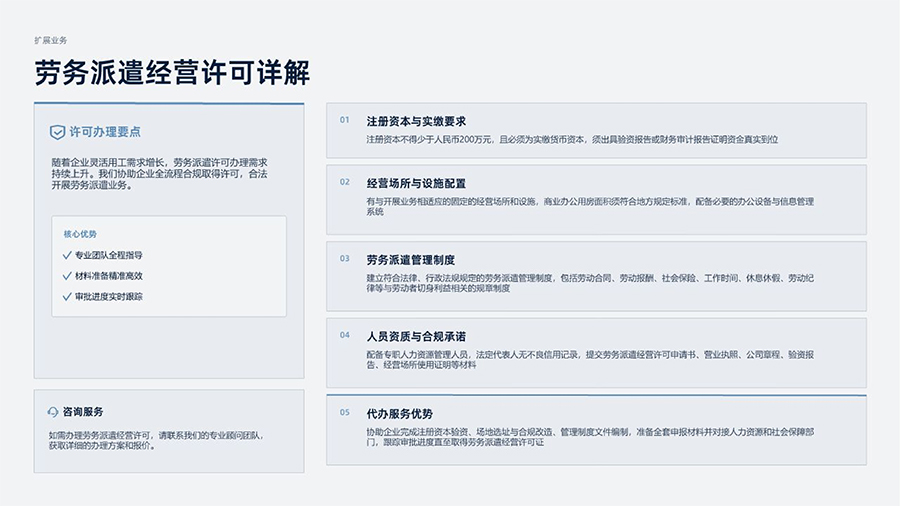
Task: Click the 01 number label
Action: coord(344,120)
